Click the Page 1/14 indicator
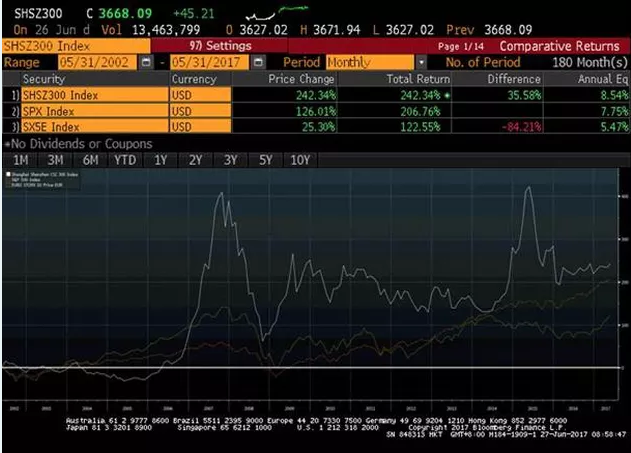The height and width of the screenshot is (453, 631). click(461, 46)
